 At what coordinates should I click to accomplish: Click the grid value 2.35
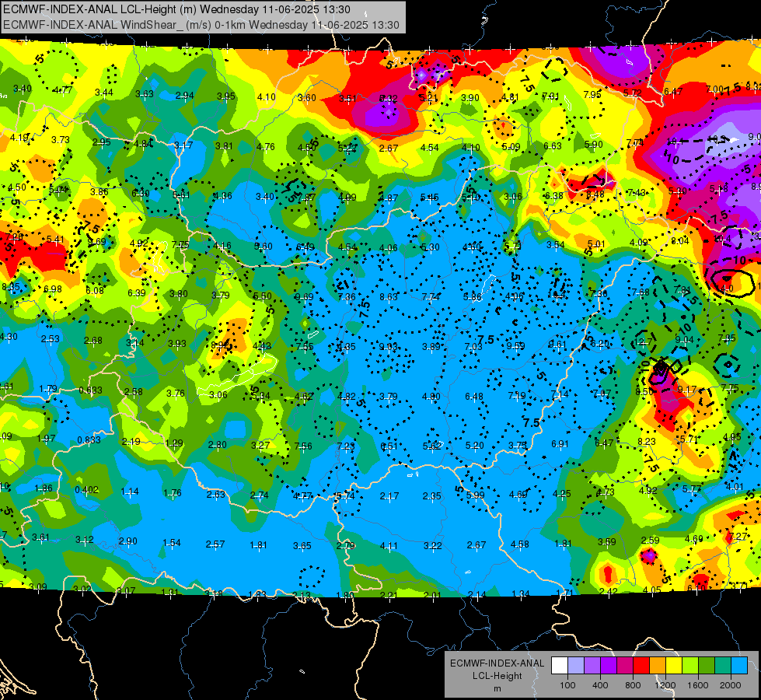tap(432, 496)
